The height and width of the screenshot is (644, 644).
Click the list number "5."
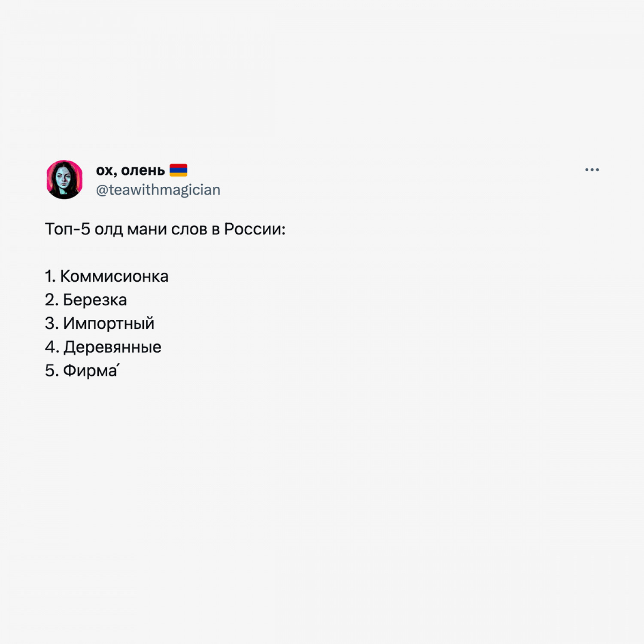coord(52,371)
